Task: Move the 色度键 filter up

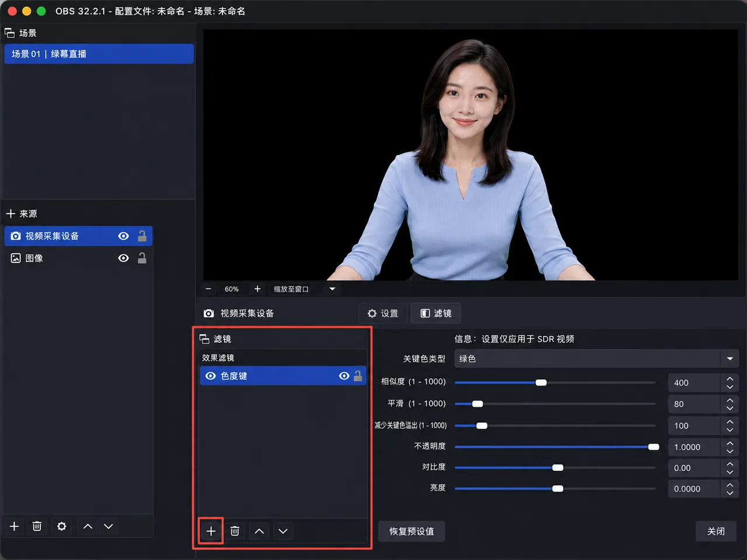Action: coord(259,531)
